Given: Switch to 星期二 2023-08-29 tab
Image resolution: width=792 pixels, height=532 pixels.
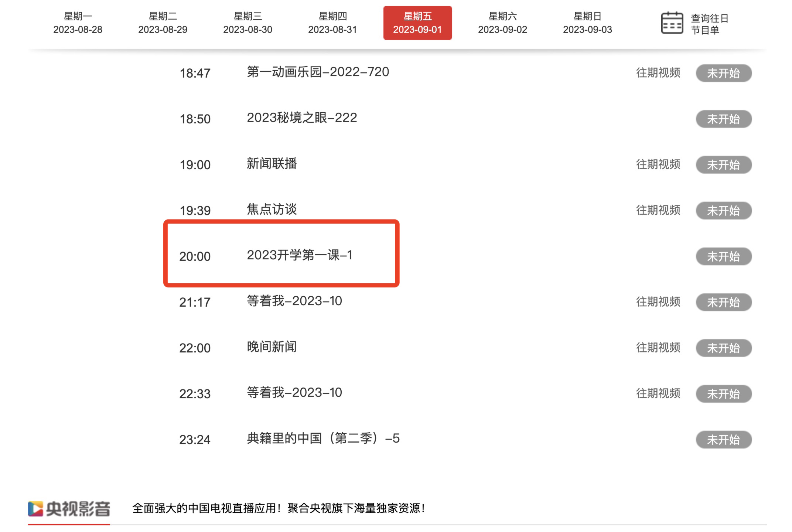Looking at the screenshot, I should 163,23.
